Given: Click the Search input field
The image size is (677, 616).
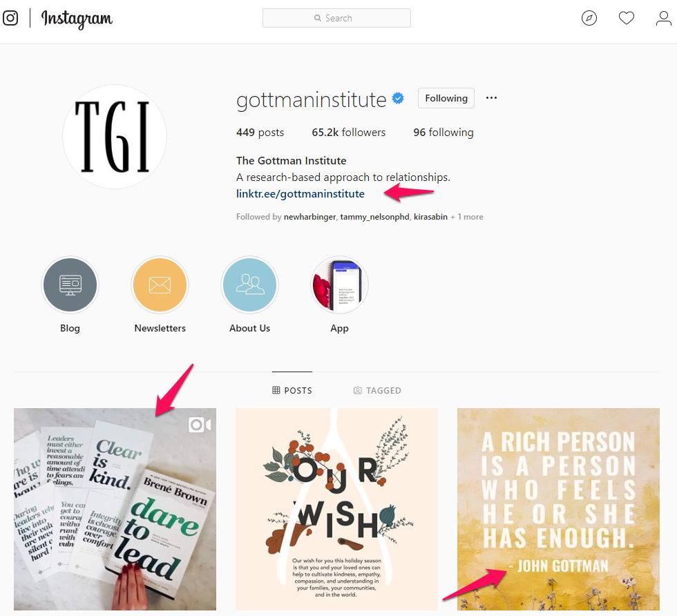Looking at the screenshot, I should coord(337,18).
